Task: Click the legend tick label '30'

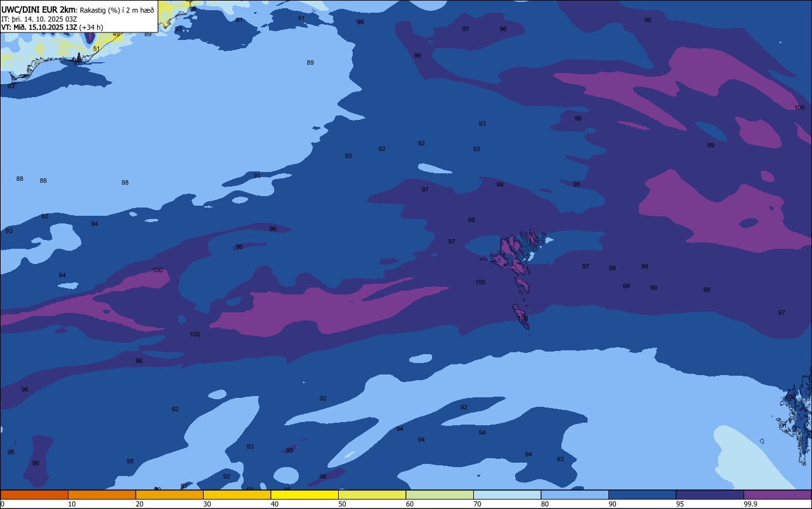Action: click(x=207, y=504)
